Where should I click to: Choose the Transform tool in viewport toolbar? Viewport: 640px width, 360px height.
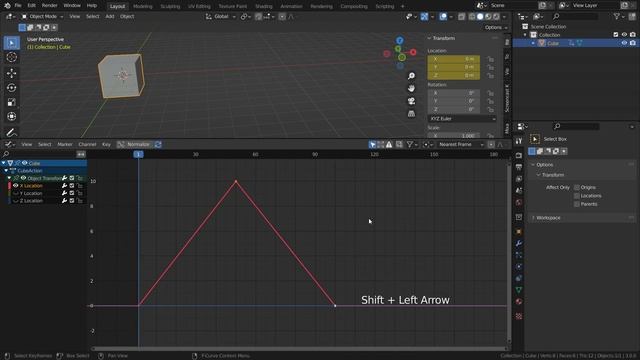click(x=12, y=116)
